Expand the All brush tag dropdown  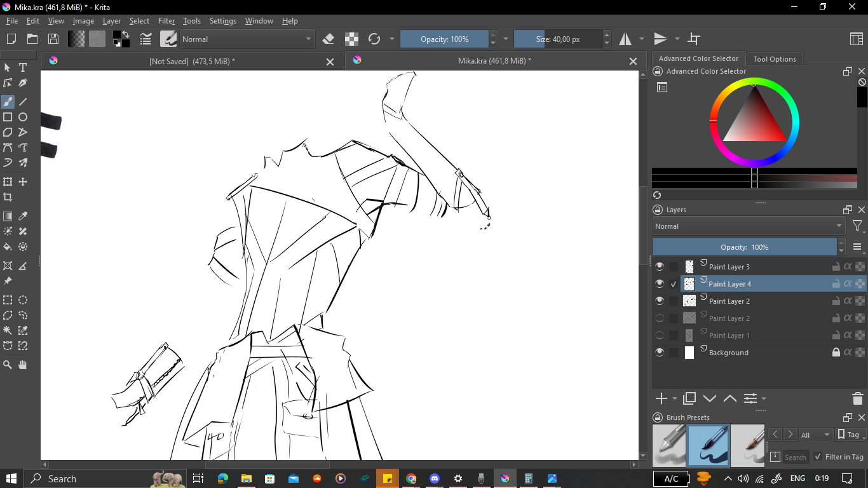816,435
